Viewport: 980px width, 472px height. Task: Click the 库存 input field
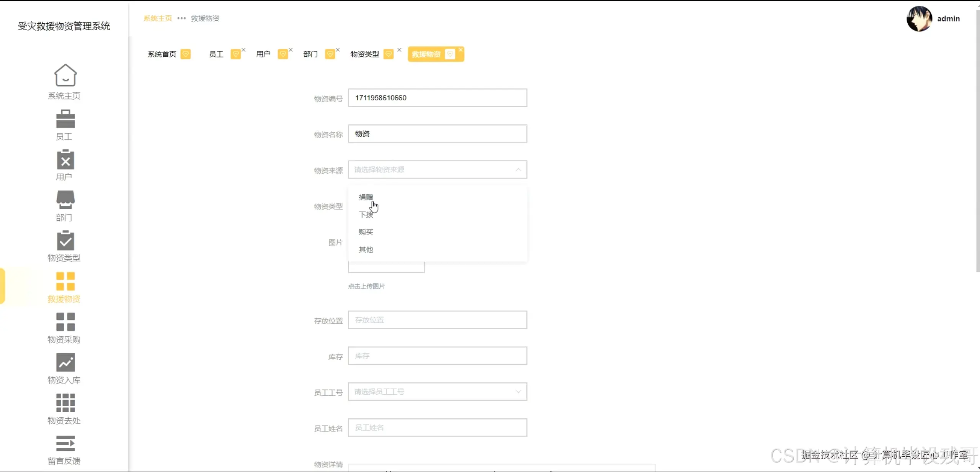coord(437,356)
